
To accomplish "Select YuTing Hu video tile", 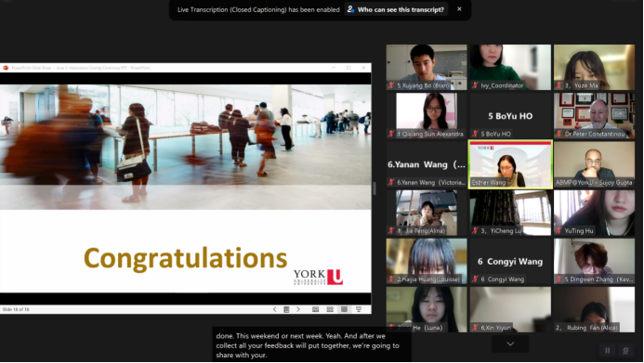I will [595, 213].
